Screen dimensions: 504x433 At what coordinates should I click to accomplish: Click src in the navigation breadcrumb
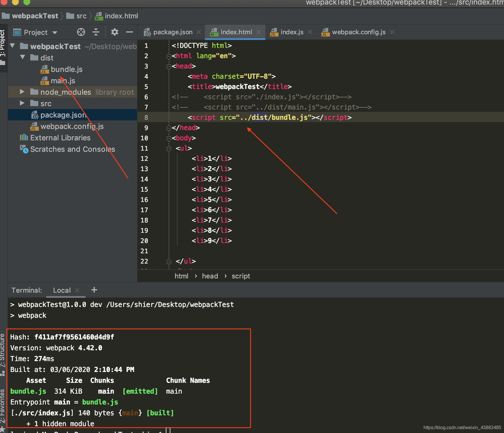click(x=81, y=16)
